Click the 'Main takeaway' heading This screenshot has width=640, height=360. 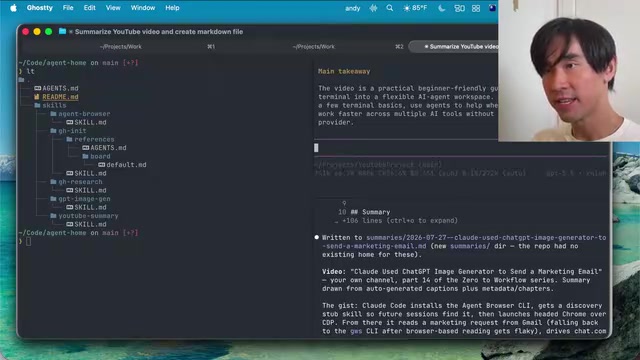[x=344, y=71]
